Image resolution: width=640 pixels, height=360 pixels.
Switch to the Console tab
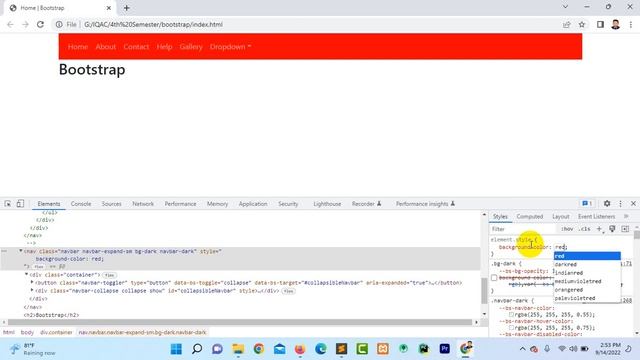click(x=81, y=204)
